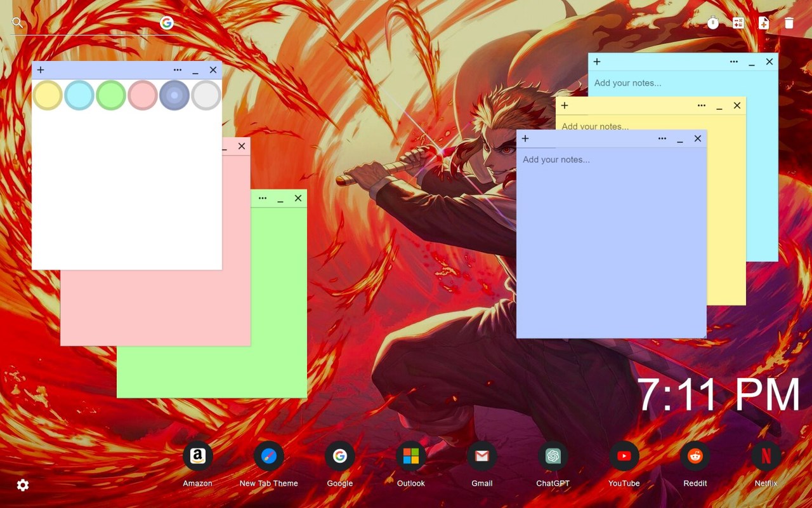Open the Google shortcut in the dock
Image resolution: width=812 pixels, height=508 pixels.
(340, 457)
